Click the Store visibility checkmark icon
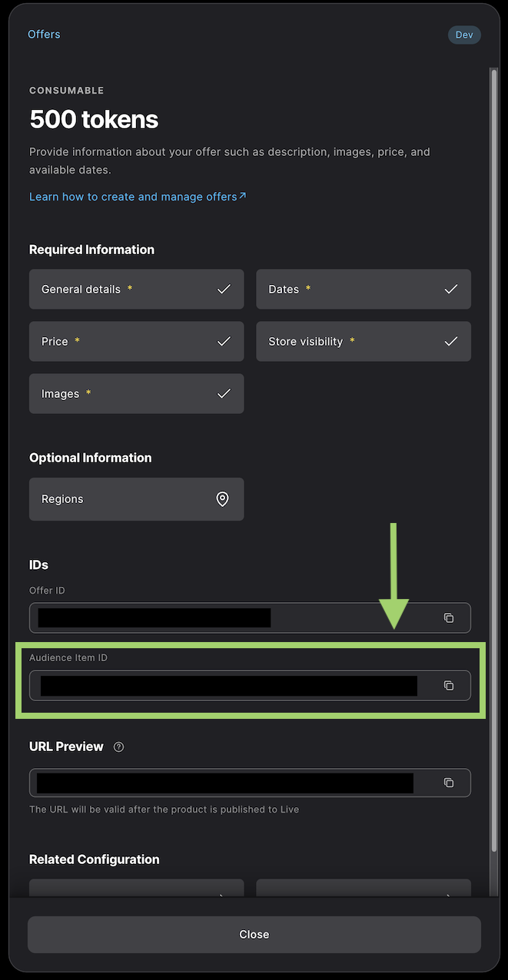This screenshot has height=980, width=508. coord(451,342)
